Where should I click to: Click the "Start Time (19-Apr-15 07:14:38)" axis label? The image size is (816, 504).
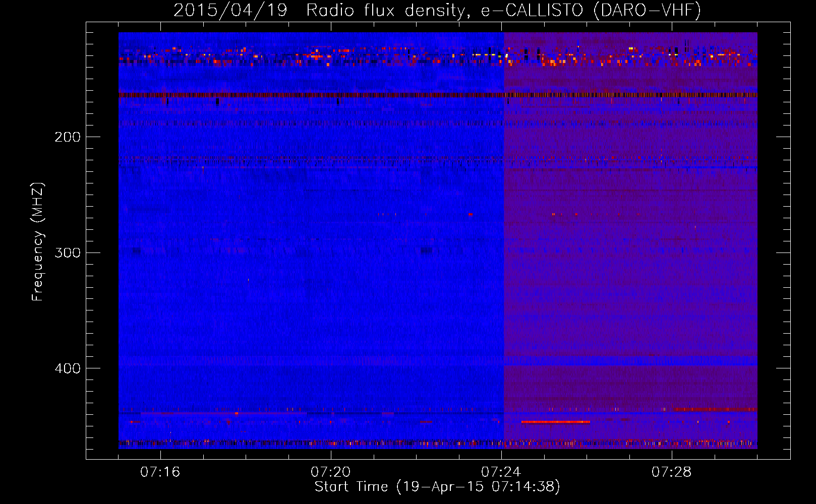tap(437, 487)
